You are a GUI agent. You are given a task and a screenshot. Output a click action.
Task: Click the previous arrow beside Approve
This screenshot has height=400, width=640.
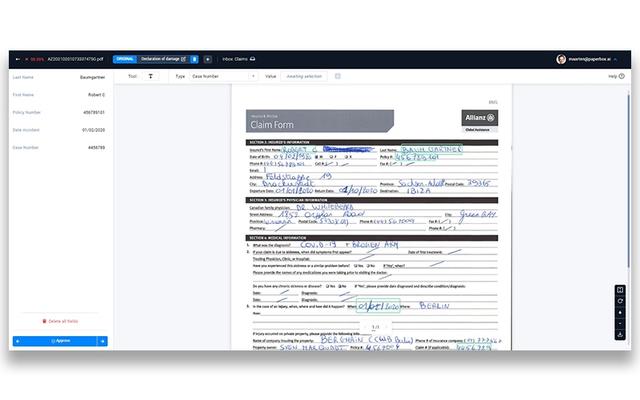coord(18,341)
